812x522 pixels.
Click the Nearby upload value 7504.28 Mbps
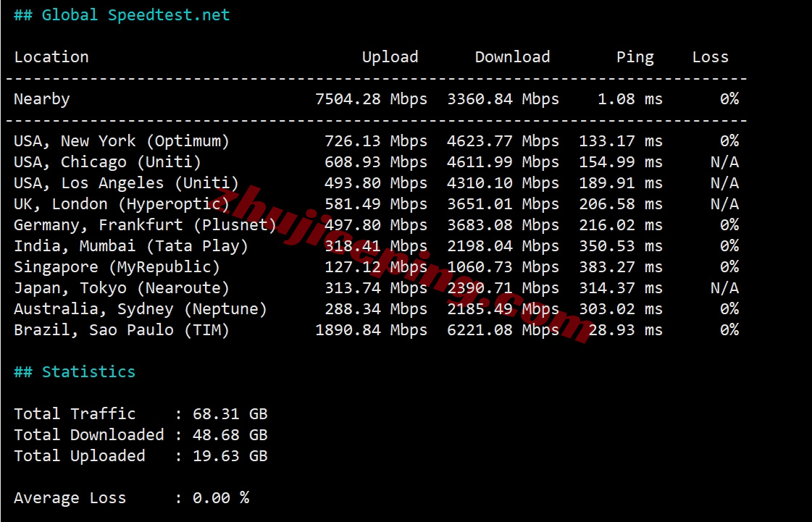[371, 99]
